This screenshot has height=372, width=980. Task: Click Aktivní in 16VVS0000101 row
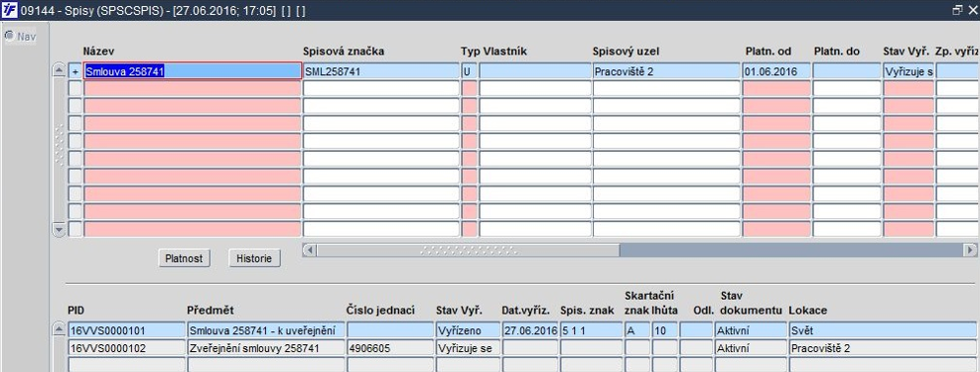pyautogui.click(x=751, y=330)
